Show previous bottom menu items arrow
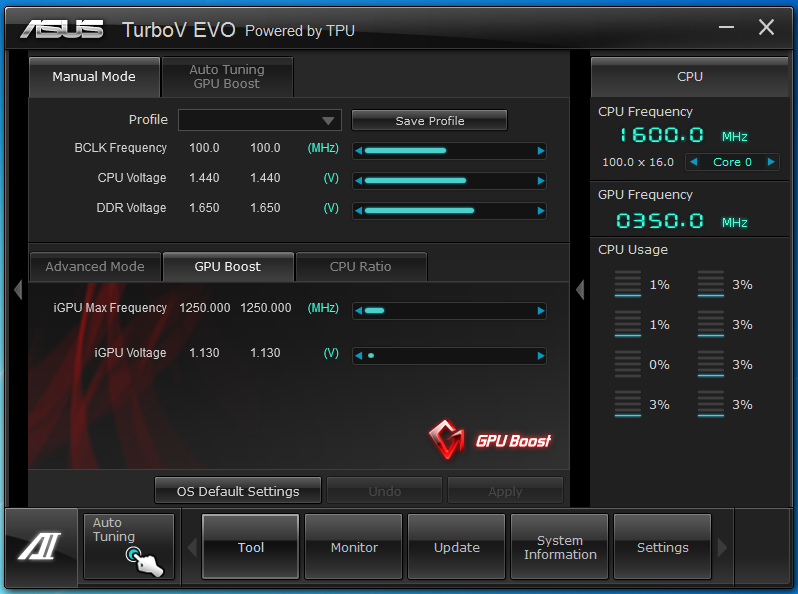 tap(192, 548)
